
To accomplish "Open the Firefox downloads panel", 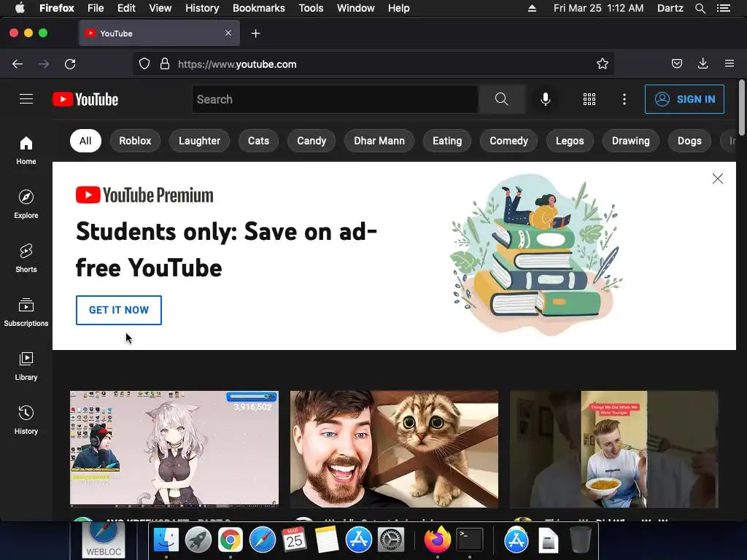I will click(x=703, y=64).
